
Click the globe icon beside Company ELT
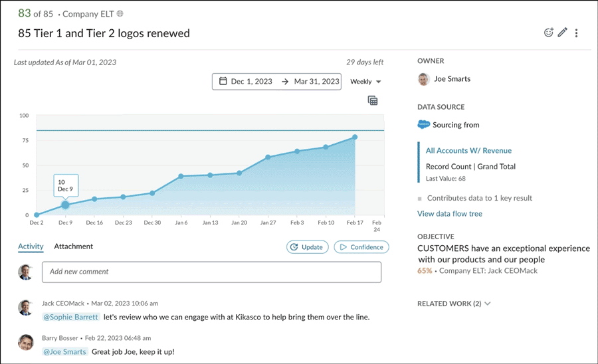(120, 14)
